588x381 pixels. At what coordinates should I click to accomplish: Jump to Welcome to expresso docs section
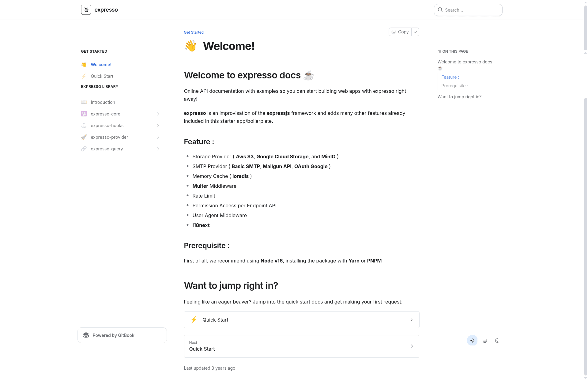(x=465, y=65)
